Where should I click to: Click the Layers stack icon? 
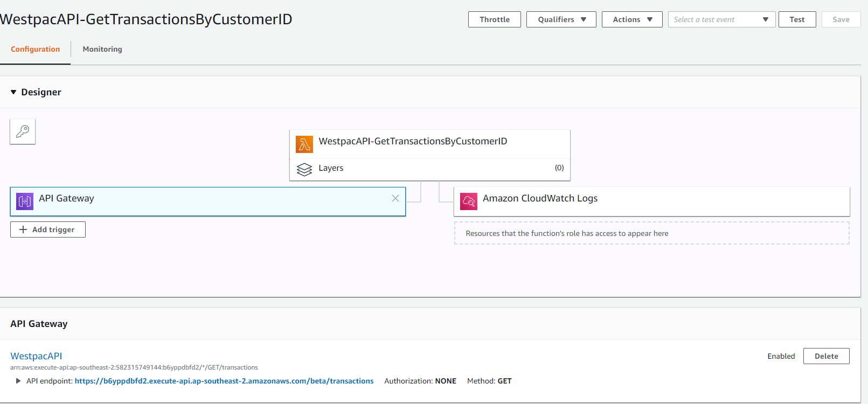(x=304, y=170)
